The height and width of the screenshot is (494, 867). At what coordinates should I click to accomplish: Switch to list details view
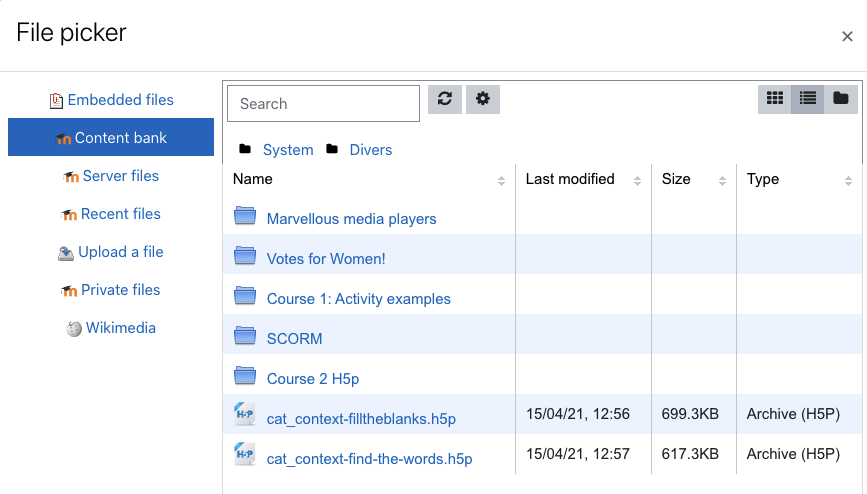click(x=807, y=99)
